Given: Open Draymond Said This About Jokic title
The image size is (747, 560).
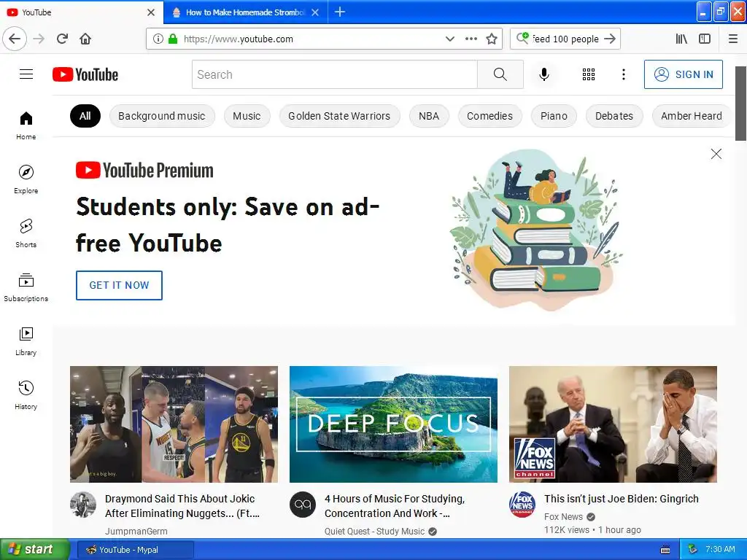Looking at the screenshot, I should pyautogui.click(x=182, y=506).
